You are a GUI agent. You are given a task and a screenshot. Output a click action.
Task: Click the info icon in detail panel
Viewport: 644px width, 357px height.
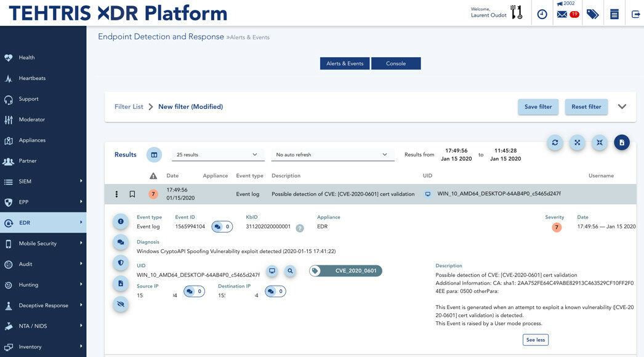(x=121, y=222)
